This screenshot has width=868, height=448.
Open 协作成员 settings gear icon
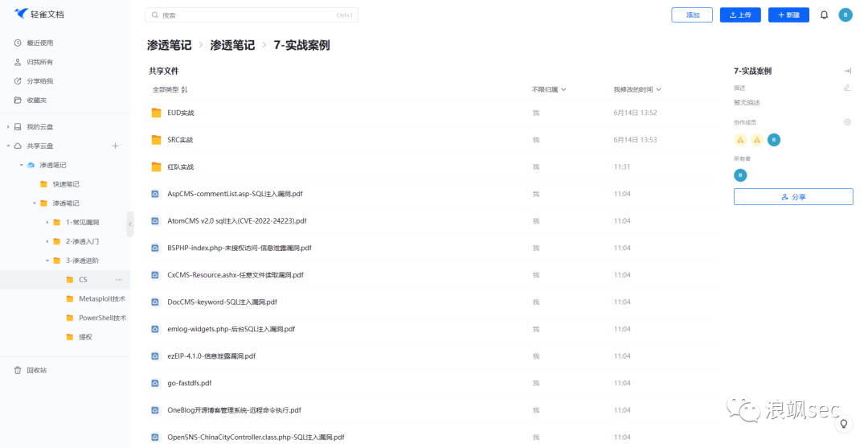point(847,121)
